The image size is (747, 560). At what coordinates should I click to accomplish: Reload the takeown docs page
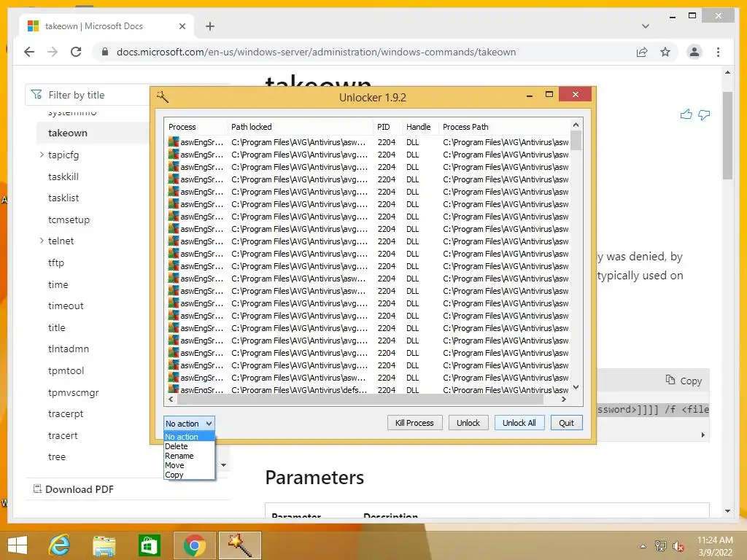click(x=76, y=52)
